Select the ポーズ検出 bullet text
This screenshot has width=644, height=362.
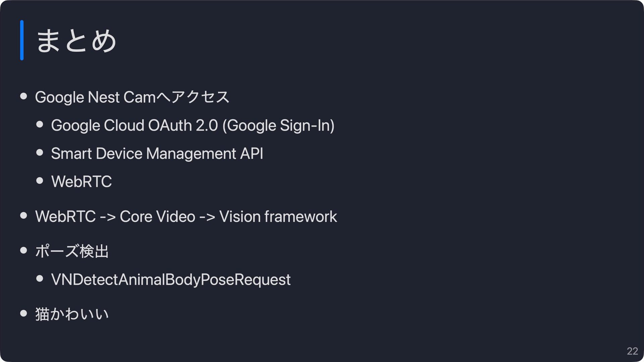72,251
